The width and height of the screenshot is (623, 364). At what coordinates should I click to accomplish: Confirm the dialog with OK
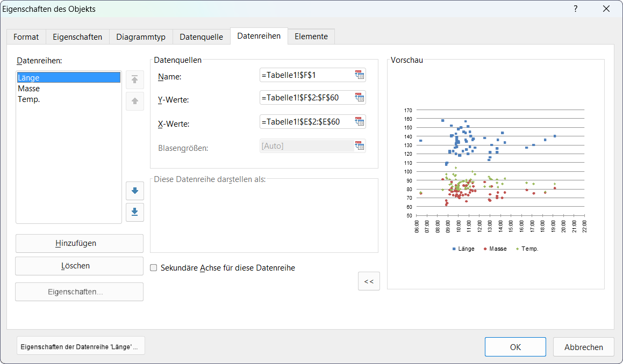(515, 347)
